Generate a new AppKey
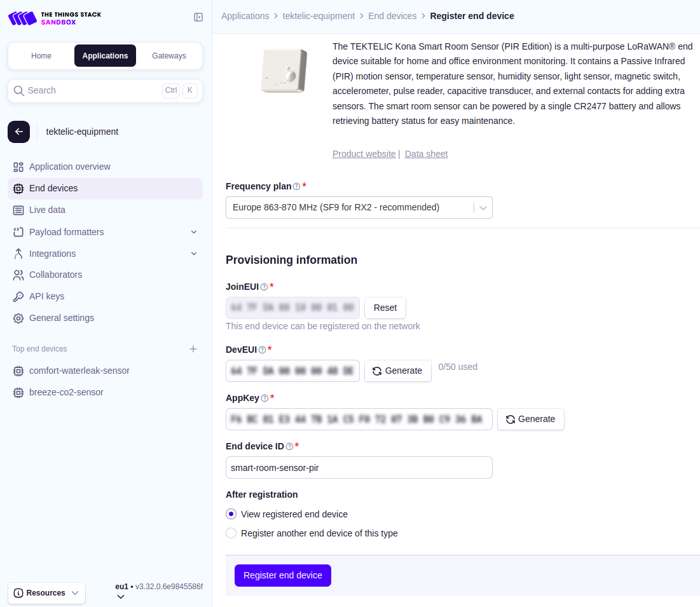This screenshot has height=607, width=700. tap(530, 419)
